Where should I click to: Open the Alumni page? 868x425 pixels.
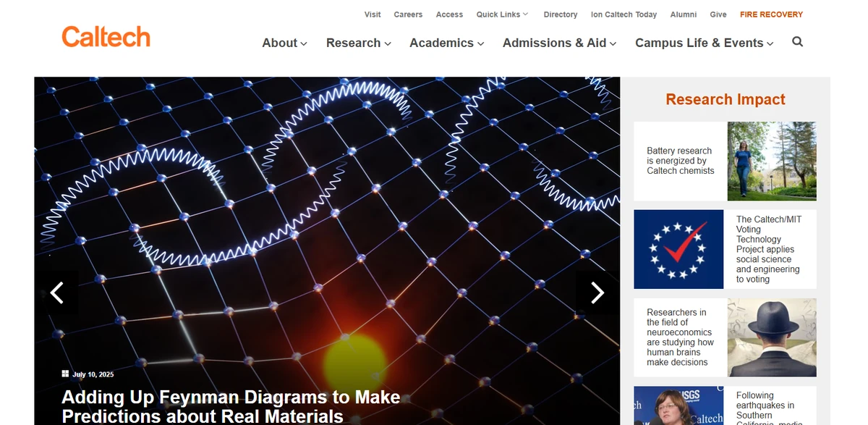(x=683, y=14)
